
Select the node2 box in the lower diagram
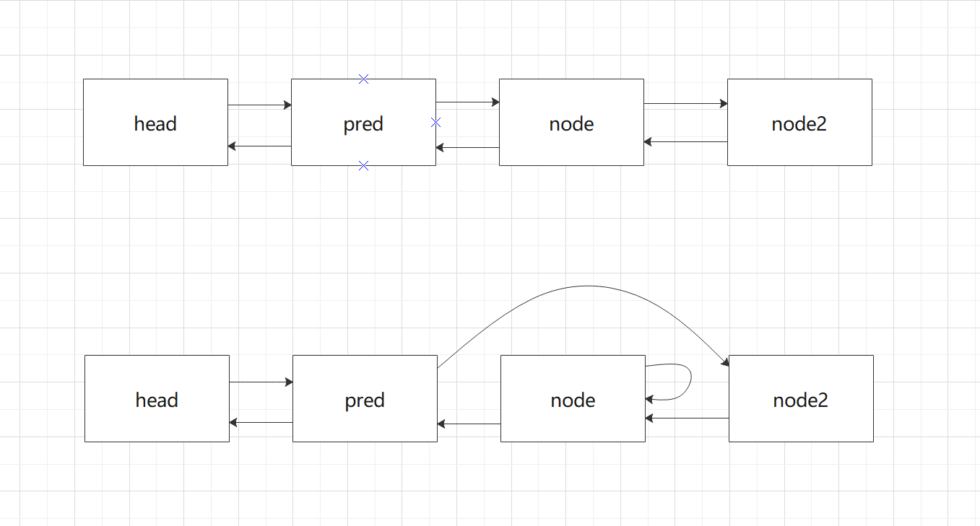click(801, 398)
